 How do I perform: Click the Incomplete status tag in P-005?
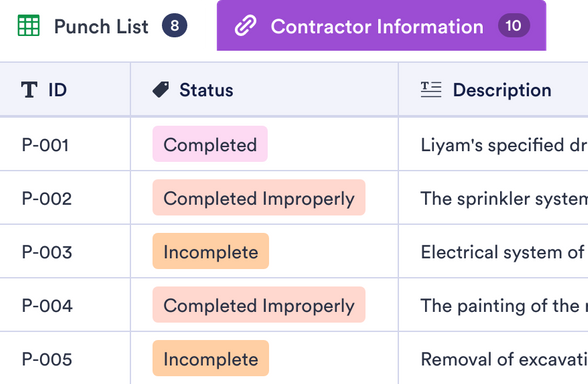click(211, 359)
